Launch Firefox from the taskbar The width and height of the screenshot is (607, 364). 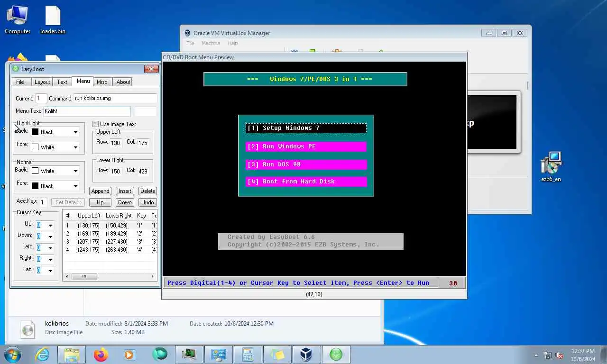[101, 355]
